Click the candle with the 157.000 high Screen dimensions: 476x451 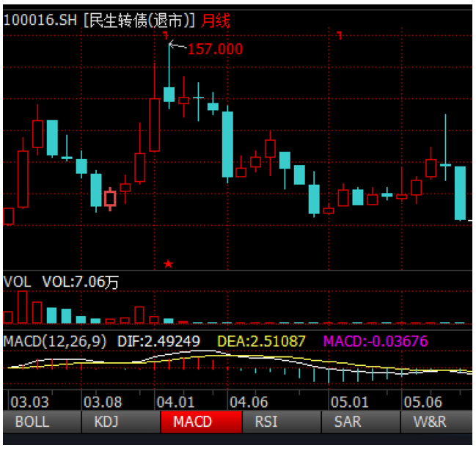[x=169, y=95]
